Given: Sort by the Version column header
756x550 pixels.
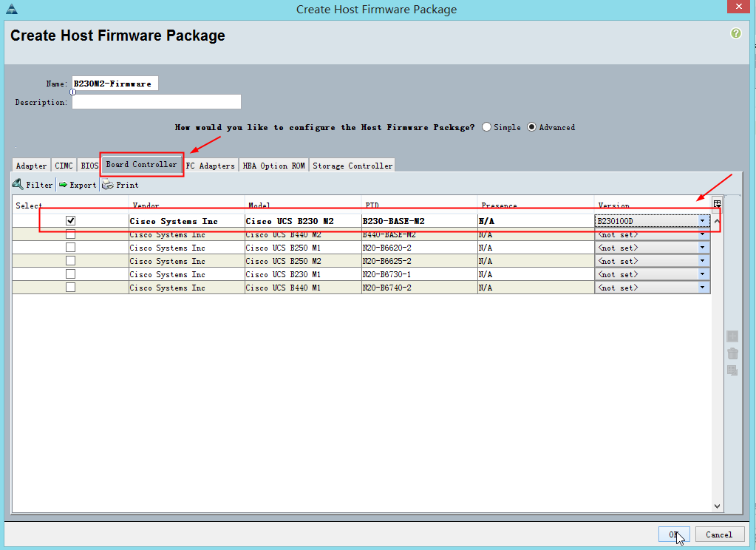Looking at the screenshot, I should (653, 205).
